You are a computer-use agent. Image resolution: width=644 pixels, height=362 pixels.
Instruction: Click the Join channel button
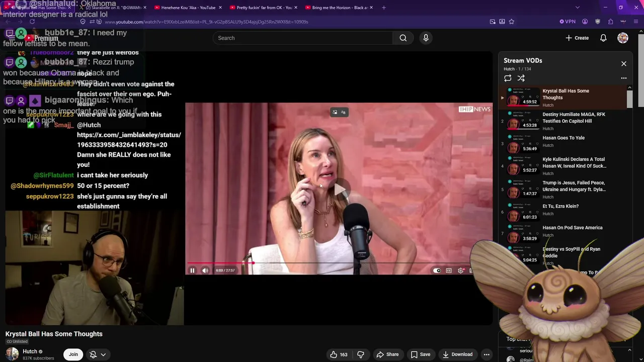click(x=73, y=354)
